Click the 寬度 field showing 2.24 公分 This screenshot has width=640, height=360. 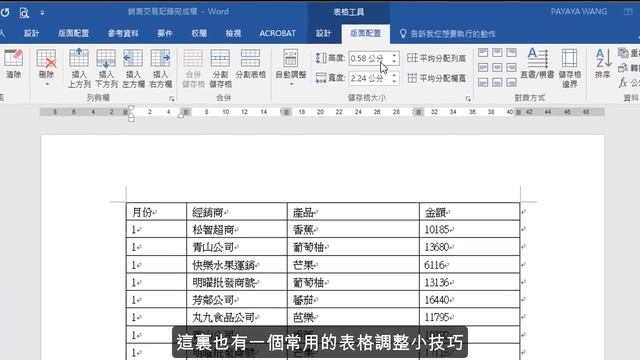coord(370,78)
